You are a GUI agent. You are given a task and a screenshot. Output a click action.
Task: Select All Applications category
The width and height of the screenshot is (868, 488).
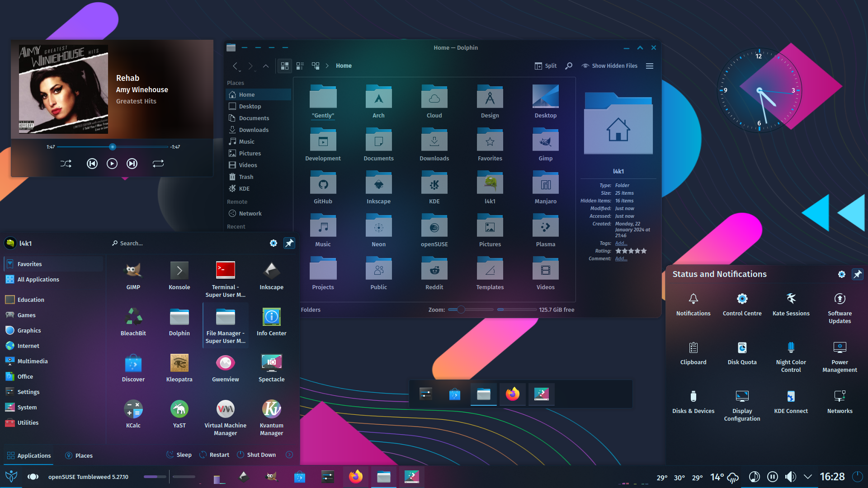53,279
